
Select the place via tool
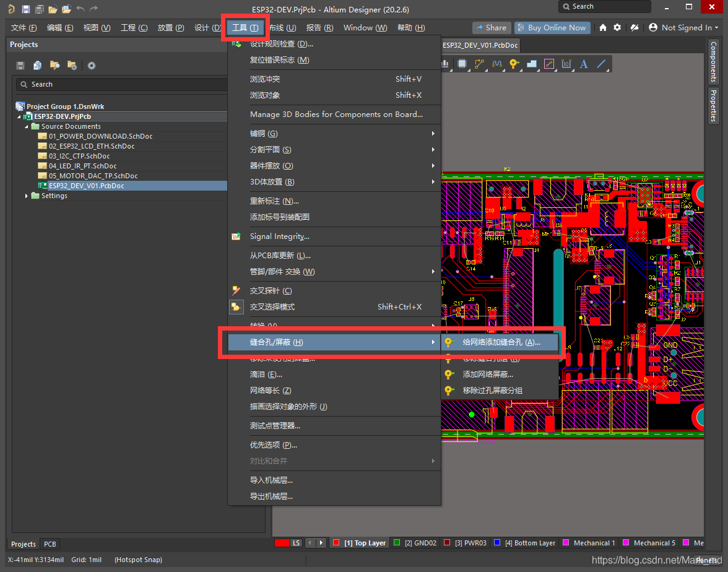point(514,64)
